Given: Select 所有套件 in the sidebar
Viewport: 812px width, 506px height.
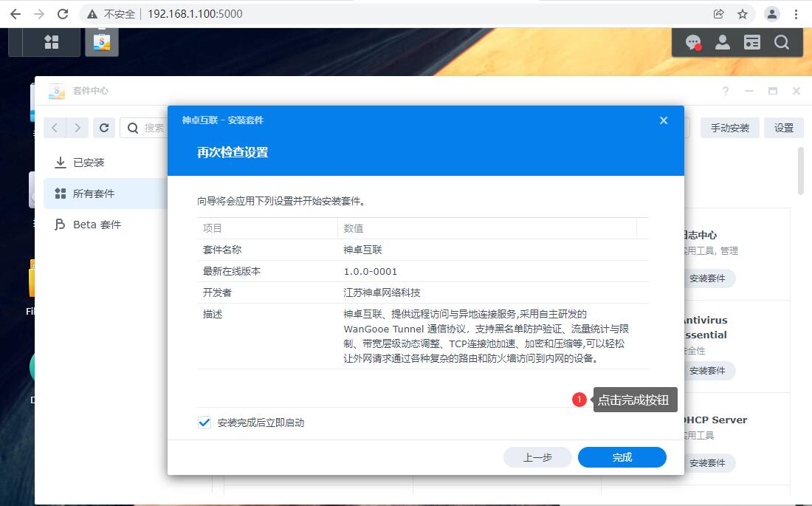Looking at the screenshot, I should pos(106,194).
